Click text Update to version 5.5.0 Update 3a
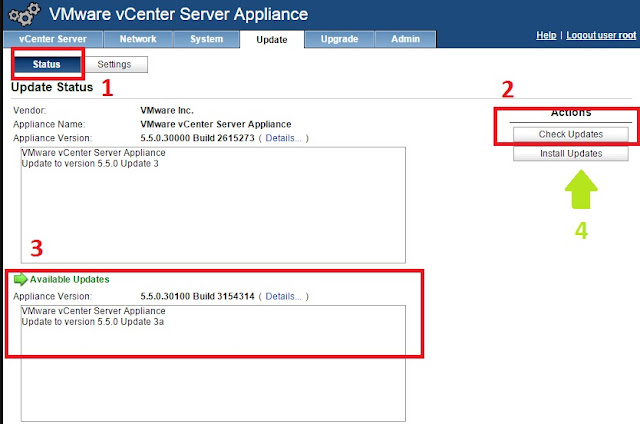 pos(93,322)
